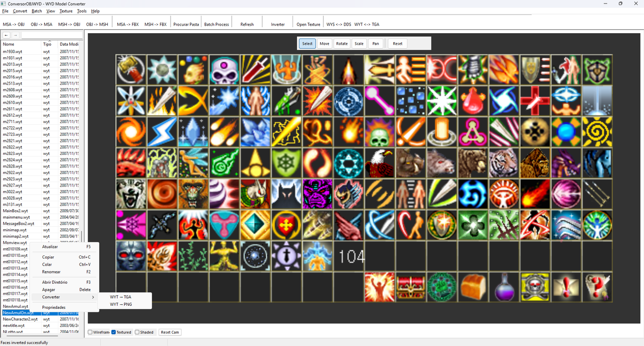Click Batch Process in the toolbar

pos(217,24)
